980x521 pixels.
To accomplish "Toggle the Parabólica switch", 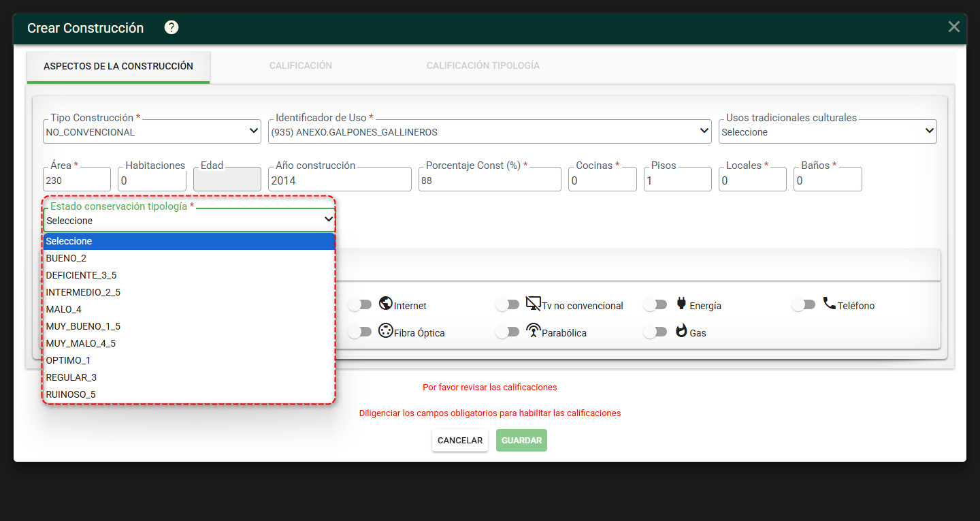I will tap(508, 332).
